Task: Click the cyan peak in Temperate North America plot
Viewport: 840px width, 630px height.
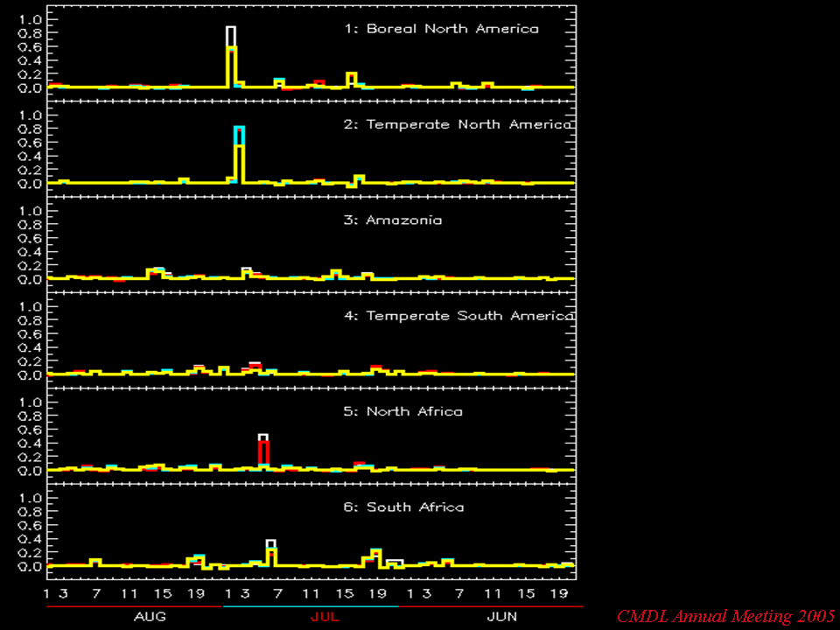Action: coord(240,136)
